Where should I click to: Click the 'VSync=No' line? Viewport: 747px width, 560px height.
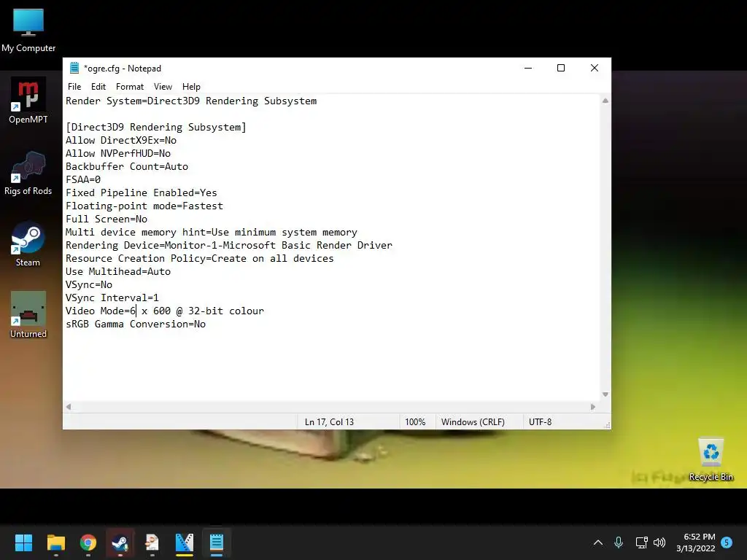coord(88,285)
